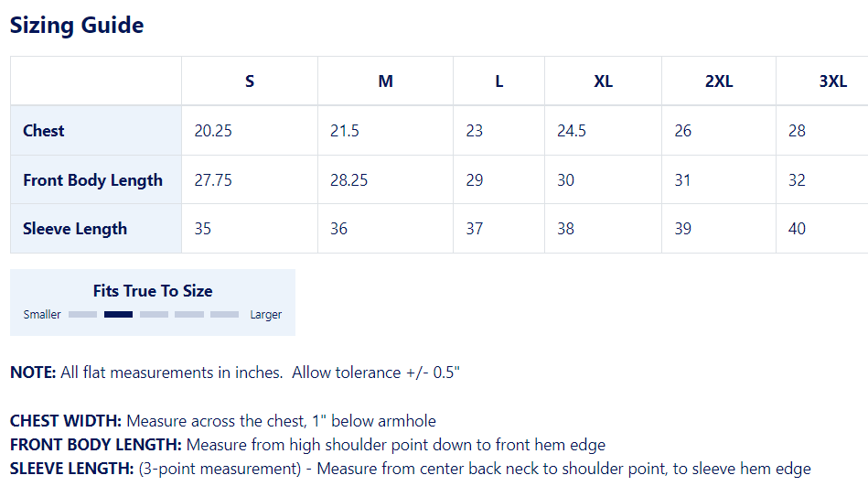The image size is (868, 497).
Task: Click the chest value 20.25 for size S
Action: click(x=213, y=131)
